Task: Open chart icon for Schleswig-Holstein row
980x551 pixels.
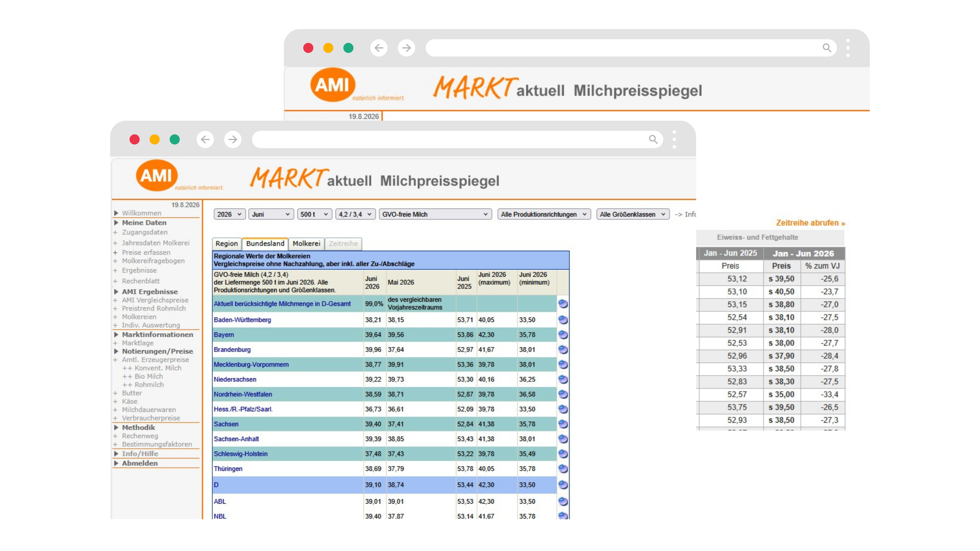Action: pyautogui.click(x=563, y=454)
